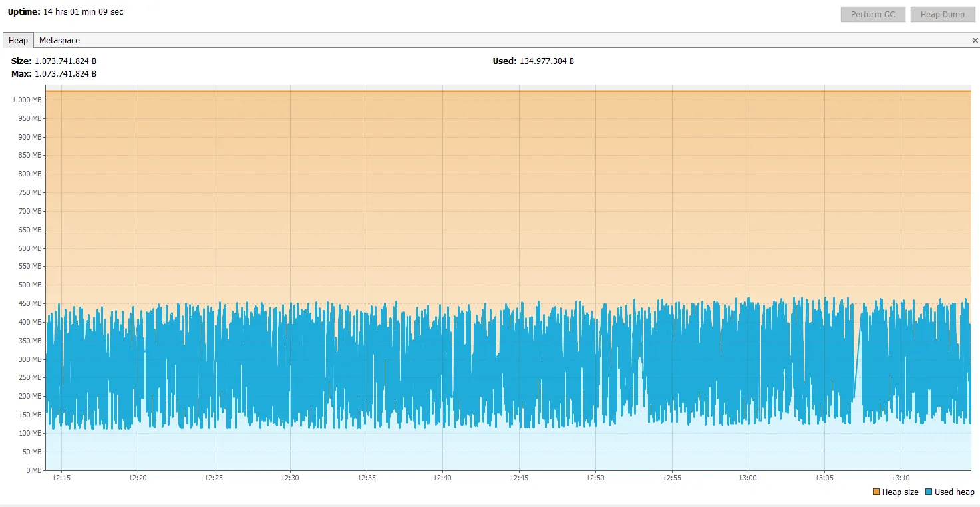Screen dimensions: 980x507
Task: Click the Used value 134.977.304 B
Action: 546,61
